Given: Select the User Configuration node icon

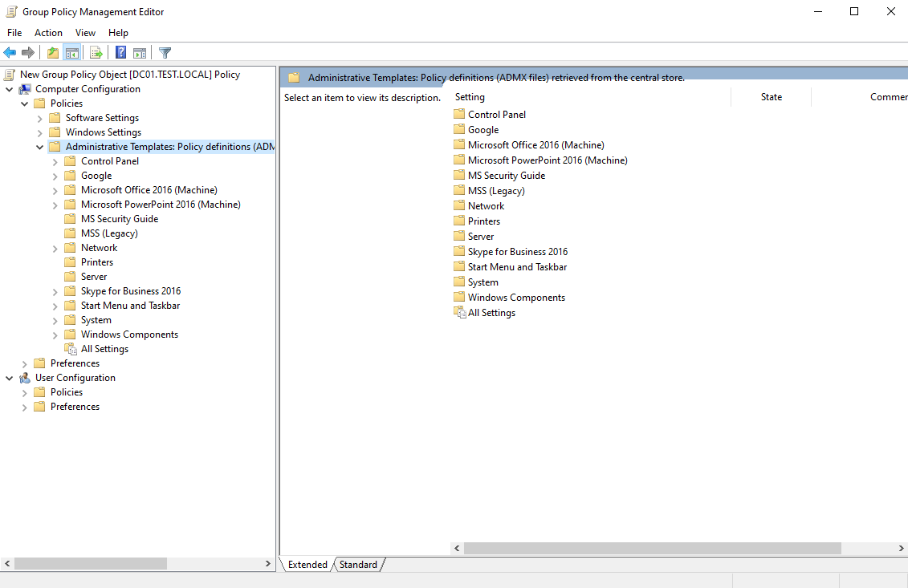Looking at the screenshot, I should tap(25, 378).
